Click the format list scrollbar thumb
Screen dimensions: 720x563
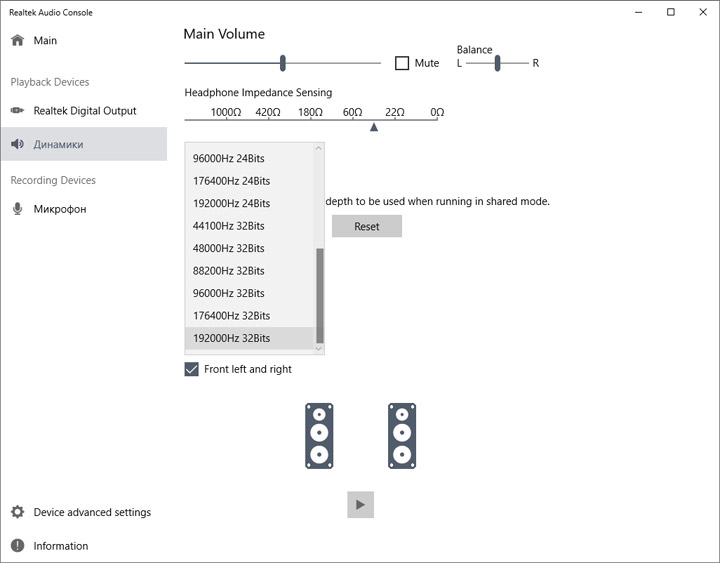click(320, 296)
